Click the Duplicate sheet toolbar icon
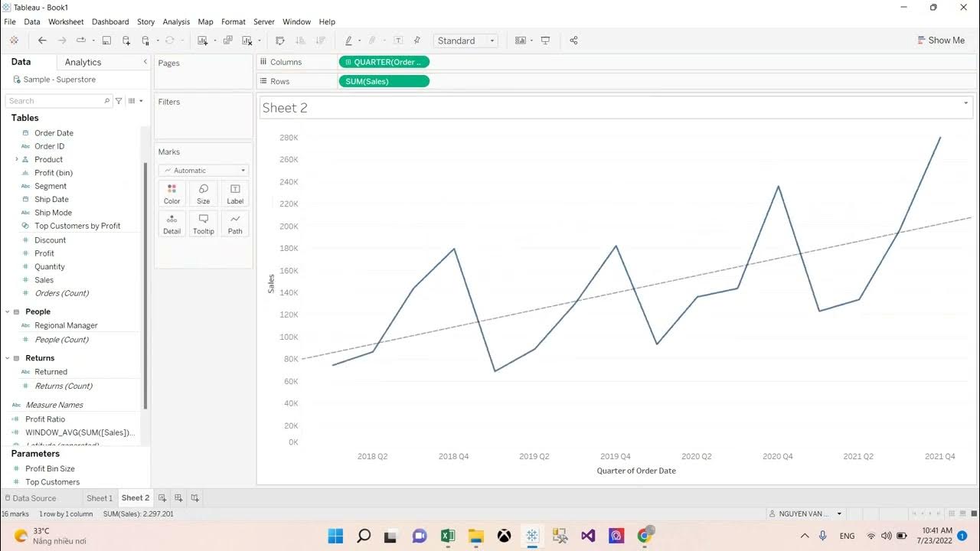This screenshot has width=980, height=551. click(x=227, y=41)
